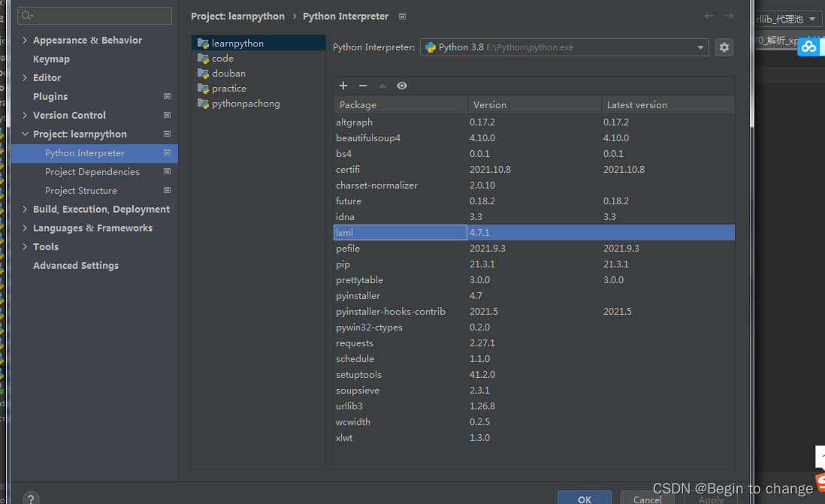Collapse Project: learnpython section
Screen dimensions: 825x504
[x=25, y=134]
